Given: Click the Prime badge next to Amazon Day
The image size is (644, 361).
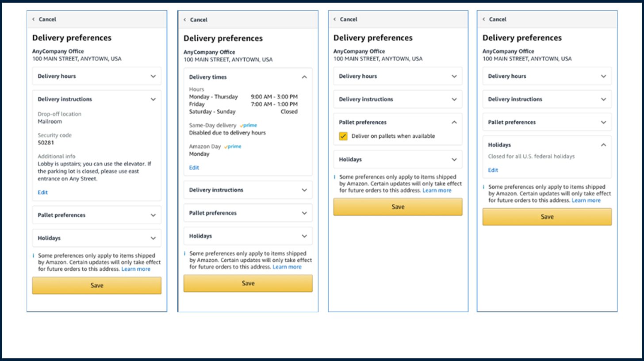Looking at the screenshot, I should coord(232,146).
